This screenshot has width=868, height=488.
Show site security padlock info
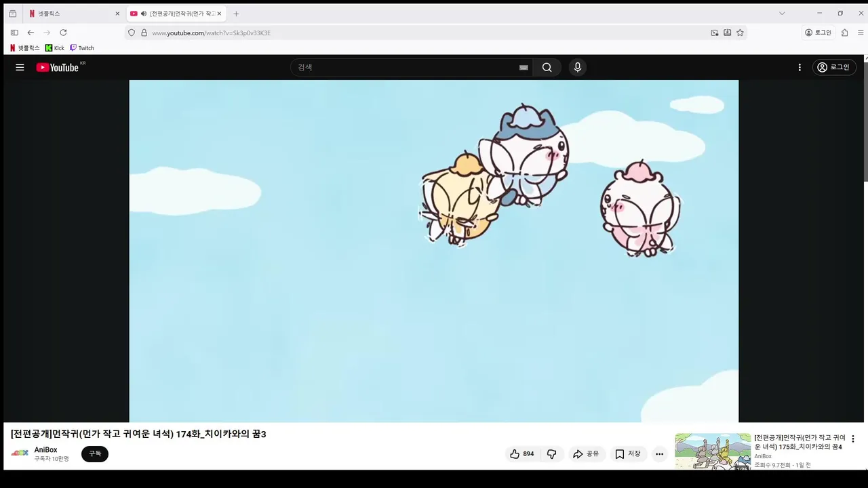tap(144, 33)
